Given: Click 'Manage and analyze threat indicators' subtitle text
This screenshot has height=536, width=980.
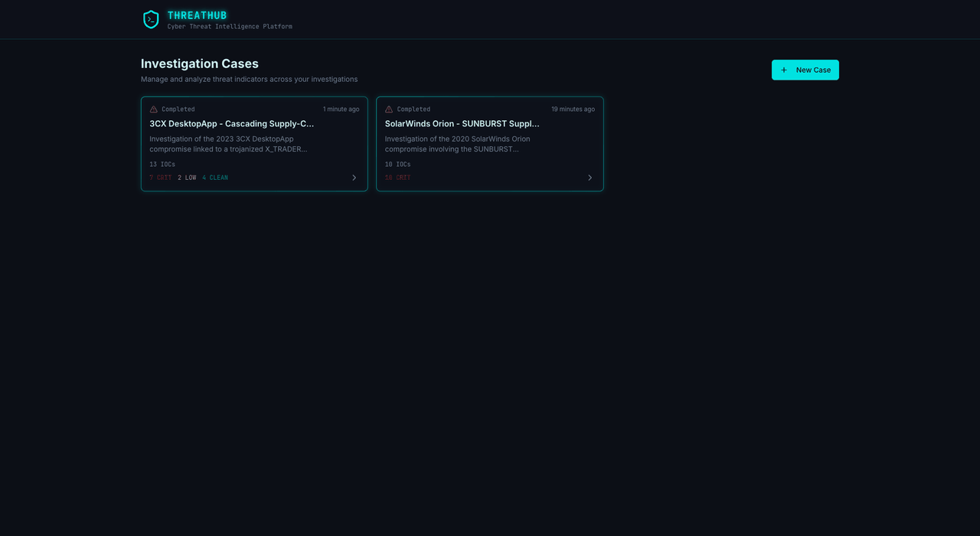Looking at the screenshot, I should 249,79.
